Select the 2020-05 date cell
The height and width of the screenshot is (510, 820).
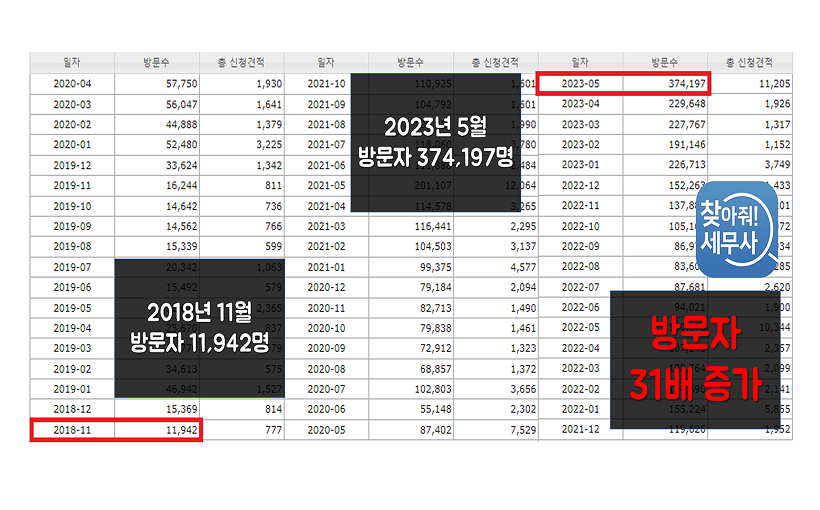pos(326,429)
